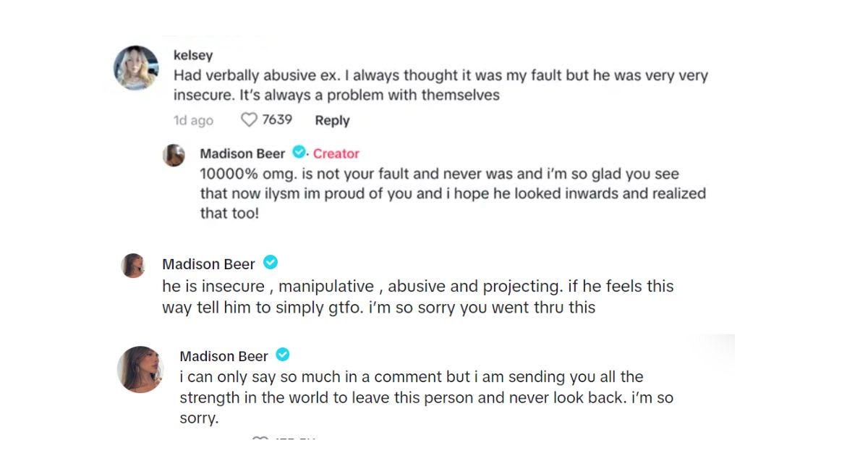Open Madison Beer's avatar on the Creator reply
The height and width of the screenshot is (456, 868).
174,155
